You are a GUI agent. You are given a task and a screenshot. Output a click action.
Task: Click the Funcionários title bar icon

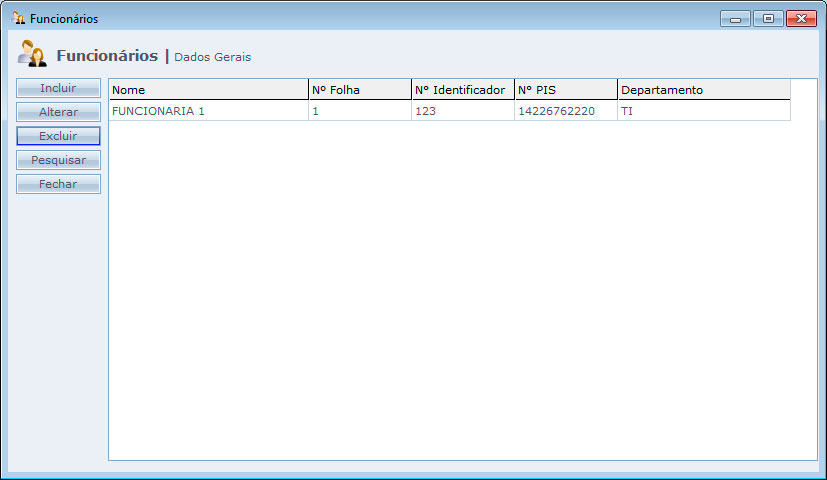pyautogui.click(x=18, y=18)
